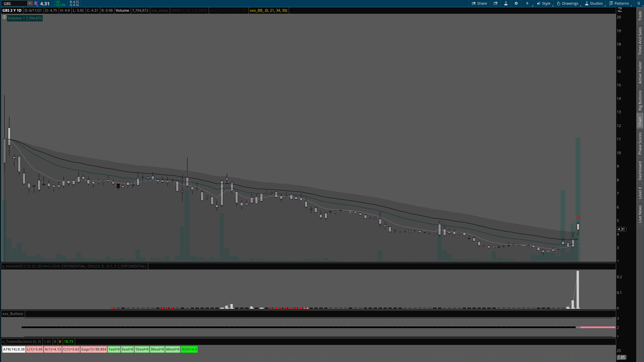Click the Share button
644x362 pixels.
pyautogui.click(x=479, y=3)
